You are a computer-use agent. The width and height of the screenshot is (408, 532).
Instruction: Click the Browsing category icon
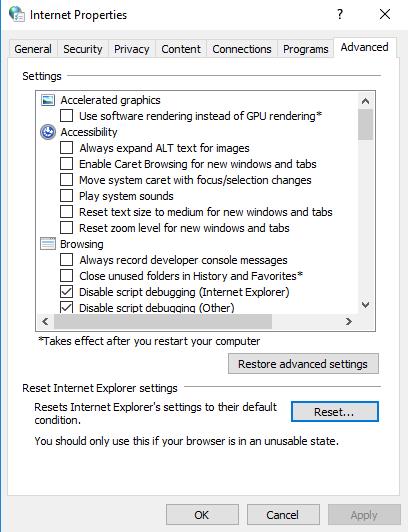48,244
